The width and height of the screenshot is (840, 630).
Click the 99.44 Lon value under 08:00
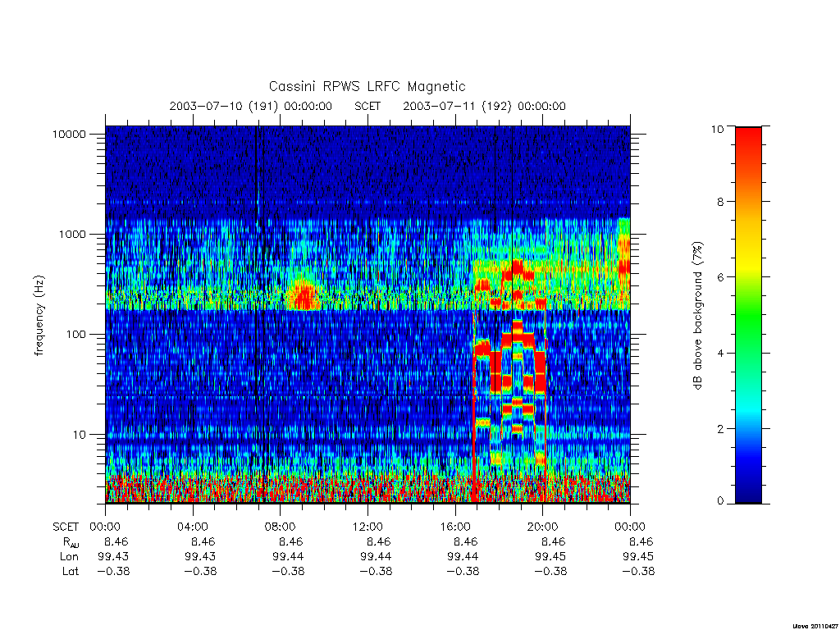click(x=288, y=557)
